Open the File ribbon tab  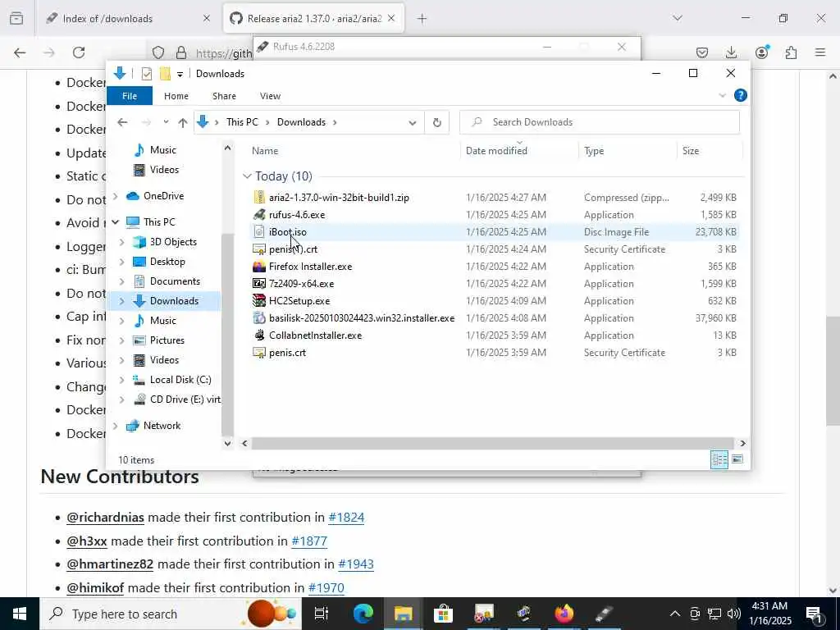pos(130,96)
